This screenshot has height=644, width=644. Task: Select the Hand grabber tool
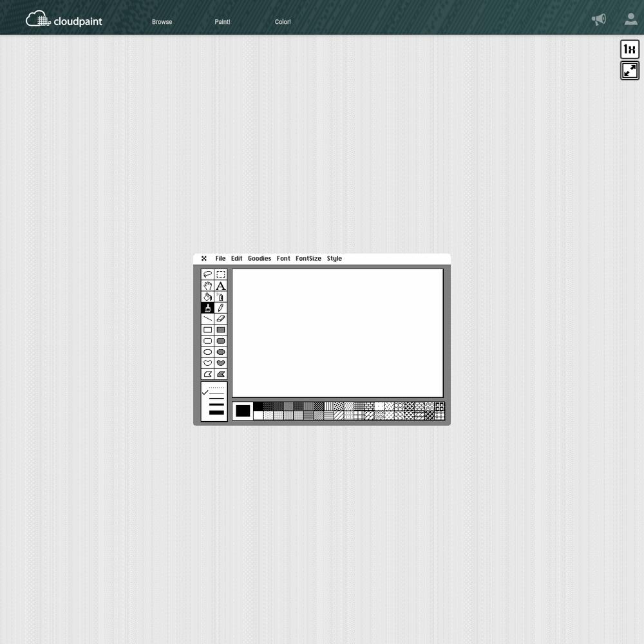[x=207, y=285]
